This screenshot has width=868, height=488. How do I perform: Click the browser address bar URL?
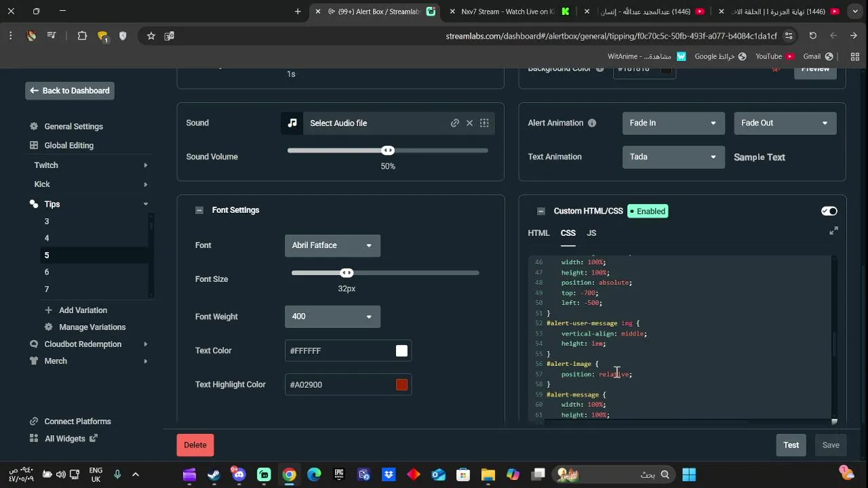click(610, 36)
